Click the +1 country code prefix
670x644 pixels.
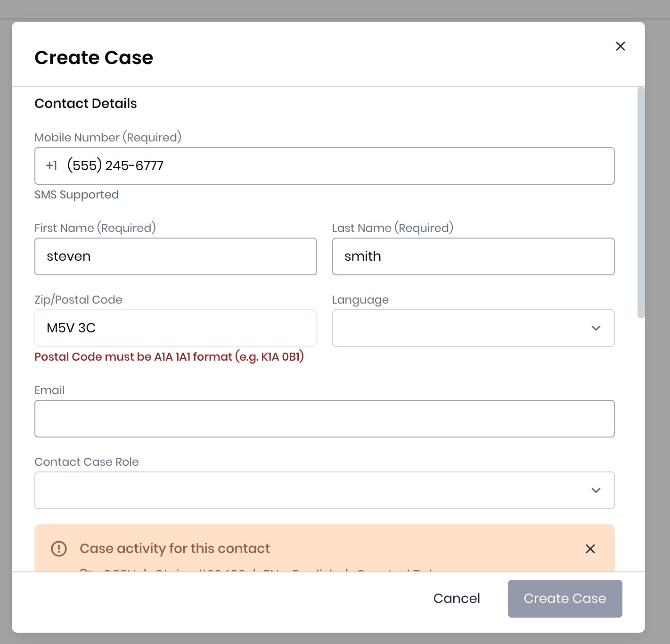coord(51,165)
